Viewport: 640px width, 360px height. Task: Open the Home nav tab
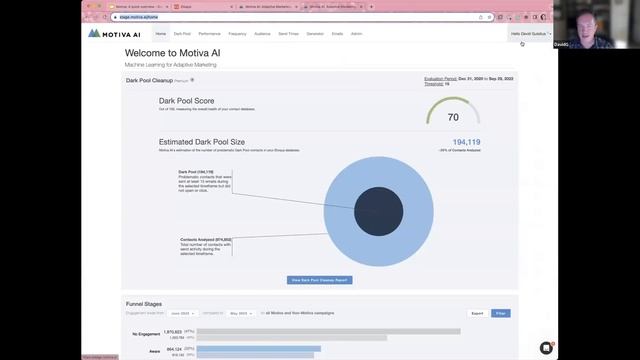coord(161,34)
